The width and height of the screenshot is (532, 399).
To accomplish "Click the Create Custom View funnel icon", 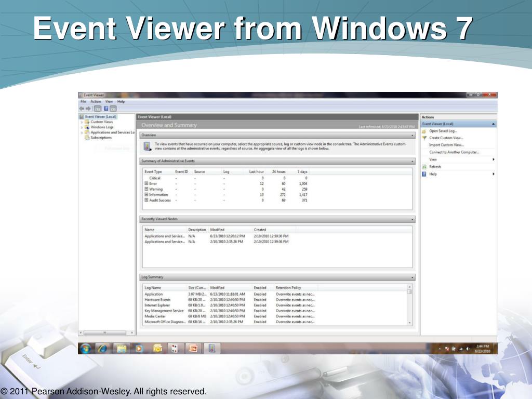I will [424, 138].
